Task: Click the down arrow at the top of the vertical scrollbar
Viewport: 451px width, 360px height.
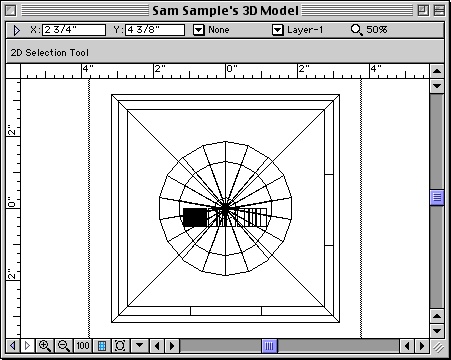Action: [437, 86]
